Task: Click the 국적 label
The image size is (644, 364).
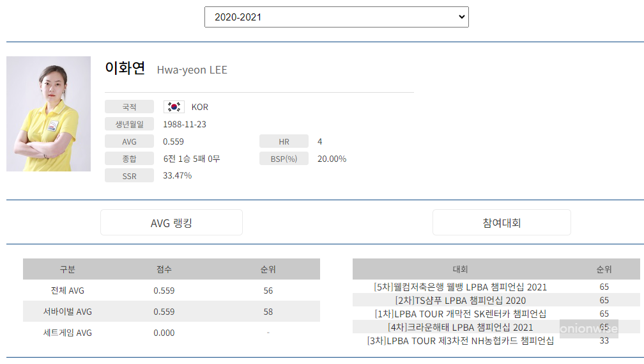Action: click(x=129, y=107)
